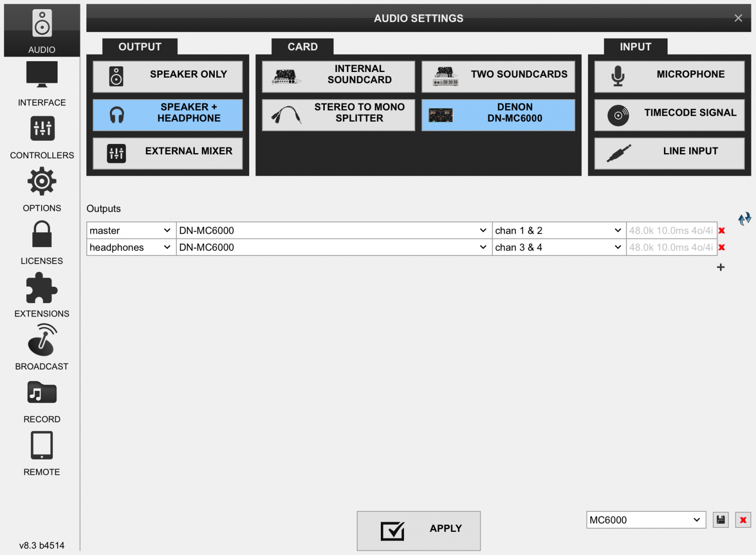The height and width of the screenshot is (555, 756).
Task: Choose the Internal Soundcard option
Action: point(338,77)
